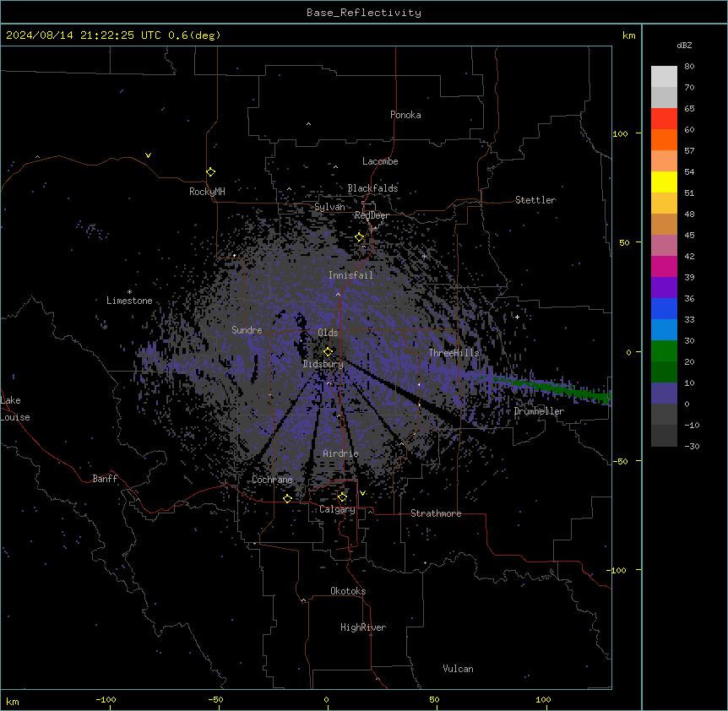Image resolution: width=728 pixels, height=711 pixels.
Task: Click the Drumheller label
Action: tap(539, 411)
